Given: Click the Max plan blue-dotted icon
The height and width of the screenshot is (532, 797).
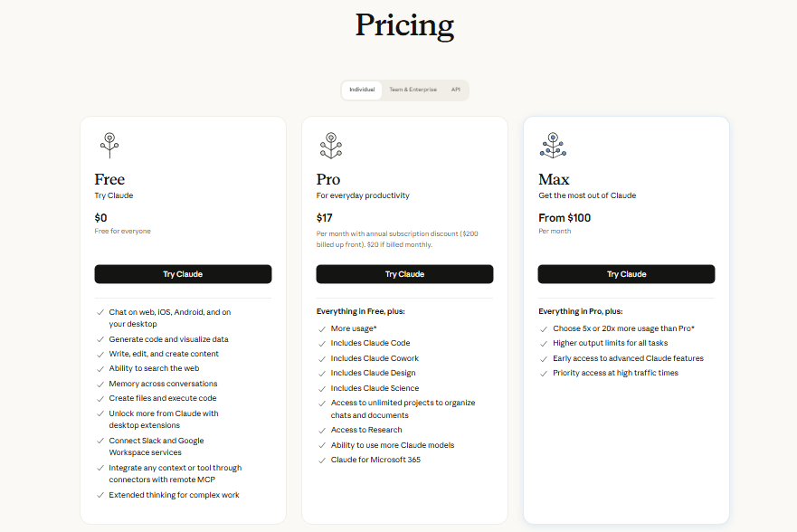Looking at the screenshot, I should point(553,146).
